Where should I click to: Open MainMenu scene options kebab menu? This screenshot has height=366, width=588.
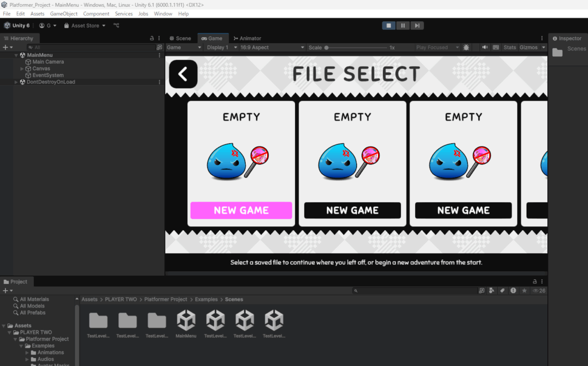click(160, 55)
